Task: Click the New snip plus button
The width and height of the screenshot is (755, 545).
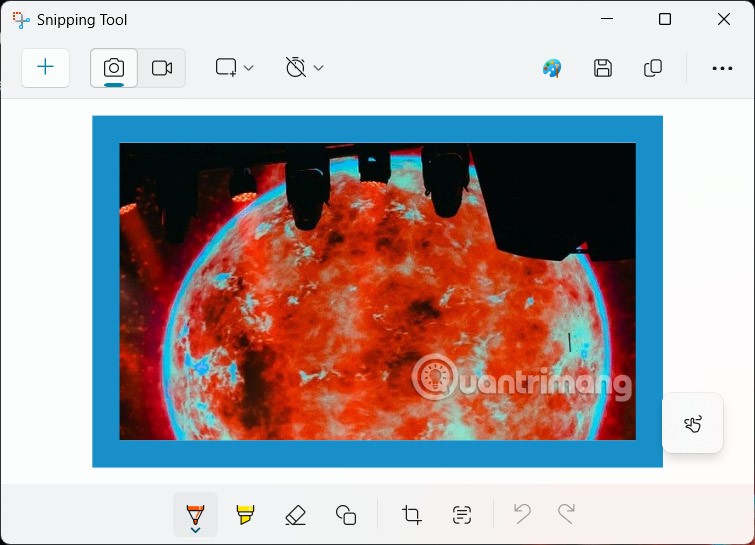Action: 45,68
